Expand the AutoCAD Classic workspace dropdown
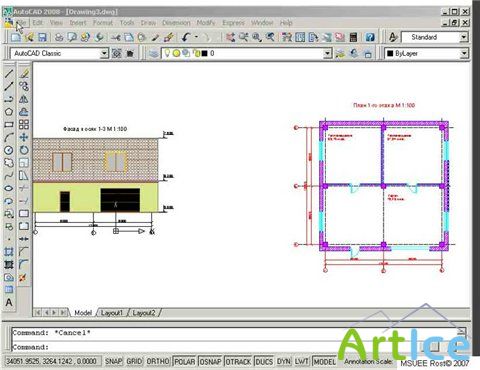This screenshot has width=480, height=370. [x=104, y=53]
